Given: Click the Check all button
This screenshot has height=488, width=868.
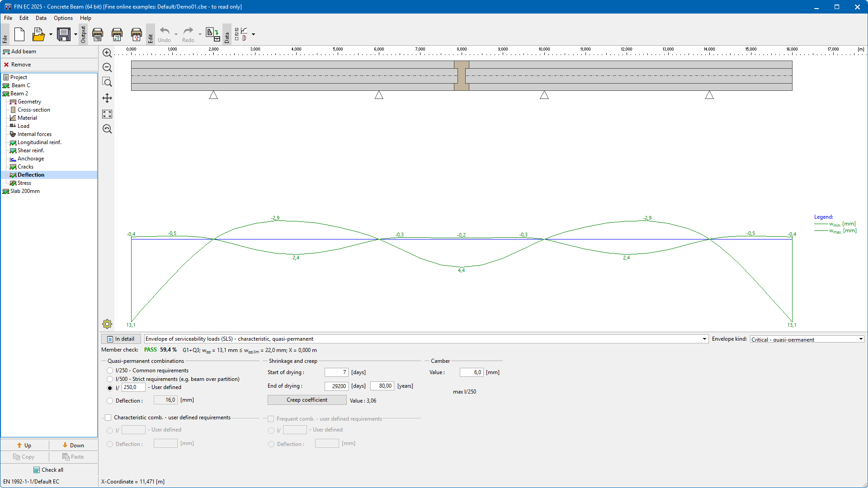Looking at the screenshot, I should [x=49, y=470].
